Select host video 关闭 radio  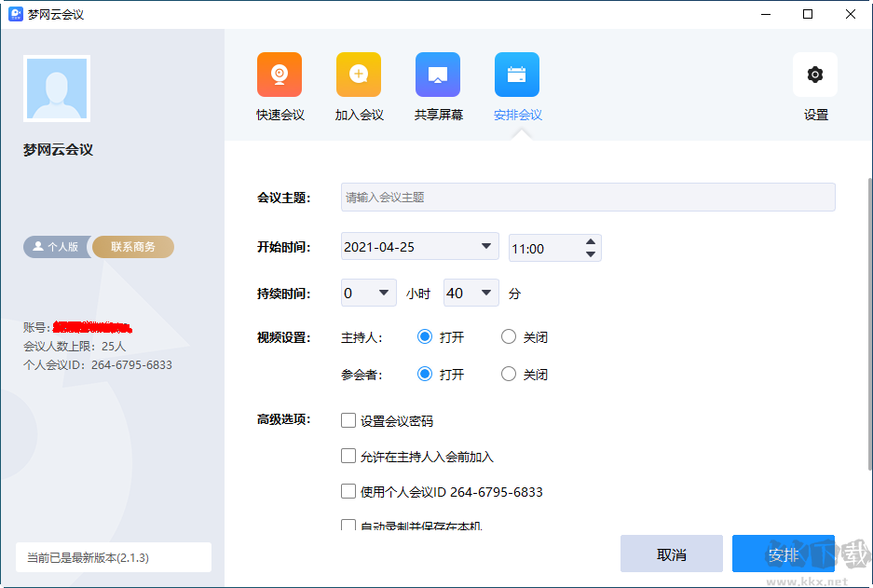pos(509,337)
